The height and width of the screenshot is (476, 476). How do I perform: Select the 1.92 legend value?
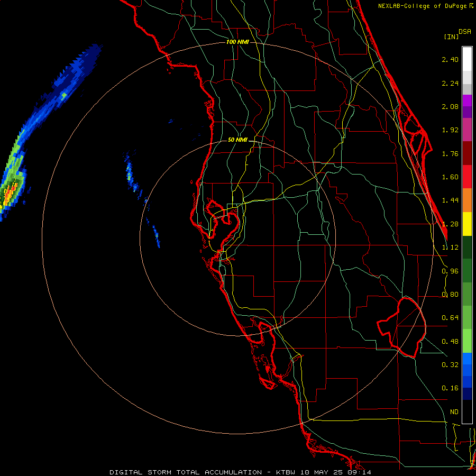point(450,130)
